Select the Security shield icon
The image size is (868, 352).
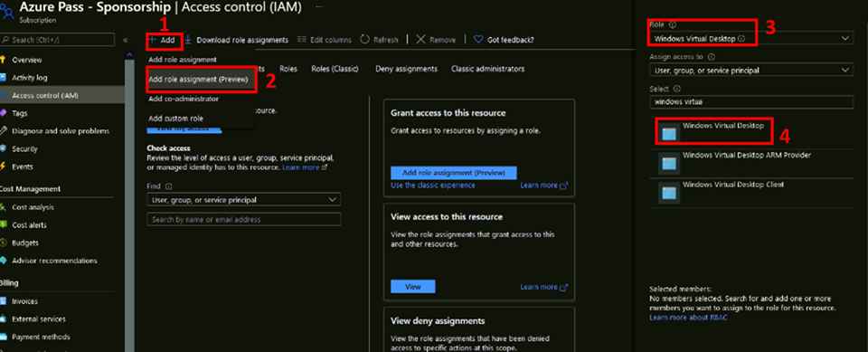point(3,148)
